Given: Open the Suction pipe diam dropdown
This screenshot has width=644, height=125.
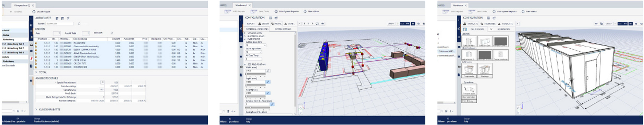Looking at the screenshot, I should coord(256,45).
